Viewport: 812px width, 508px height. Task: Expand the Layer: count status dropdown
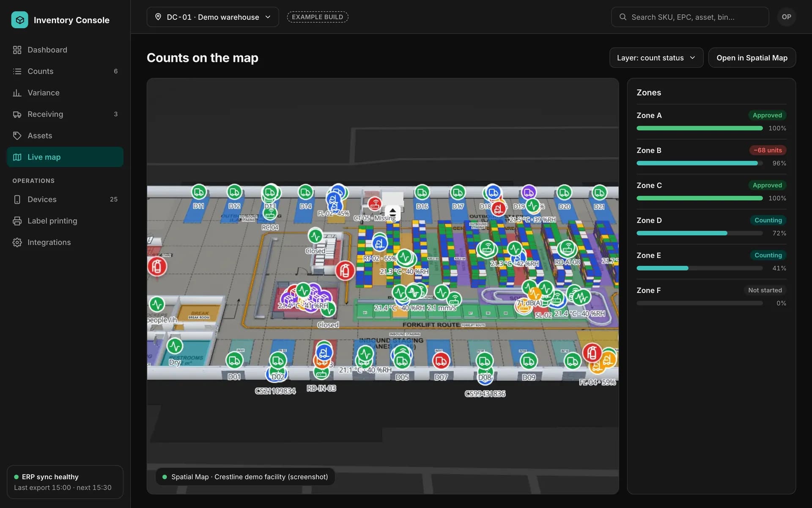tap(656, 58)
